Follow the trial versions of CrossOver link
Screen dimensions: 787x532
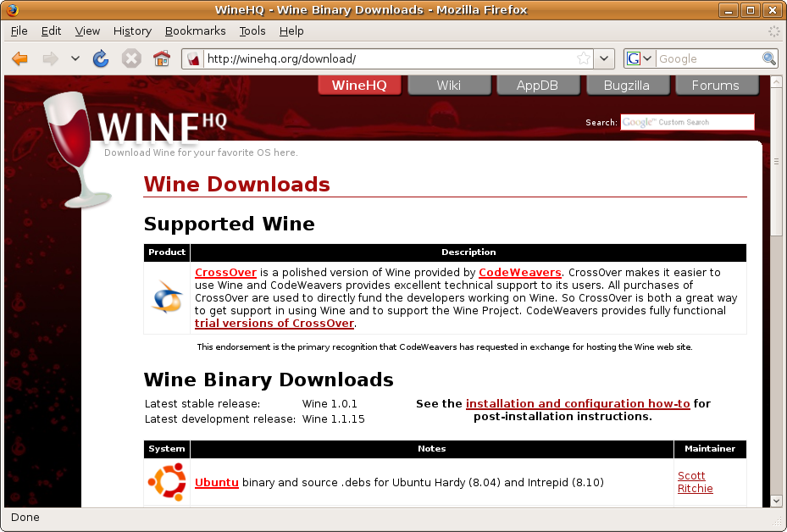[273, 323]
